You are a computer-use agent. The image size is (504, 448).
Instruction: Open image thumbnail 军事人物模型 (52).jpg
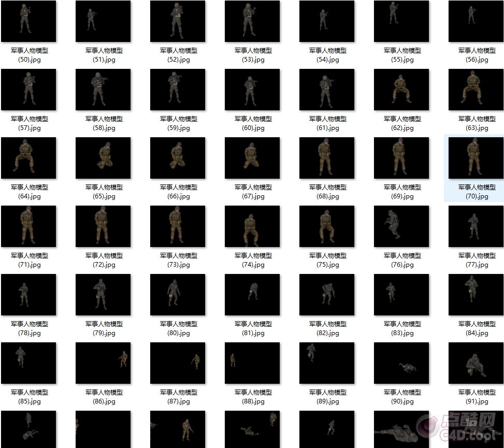pos(178,21)
